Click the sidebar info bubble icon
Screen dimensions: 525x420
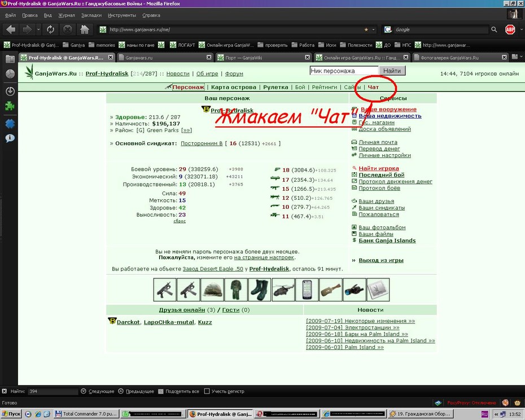coord(10,138)
